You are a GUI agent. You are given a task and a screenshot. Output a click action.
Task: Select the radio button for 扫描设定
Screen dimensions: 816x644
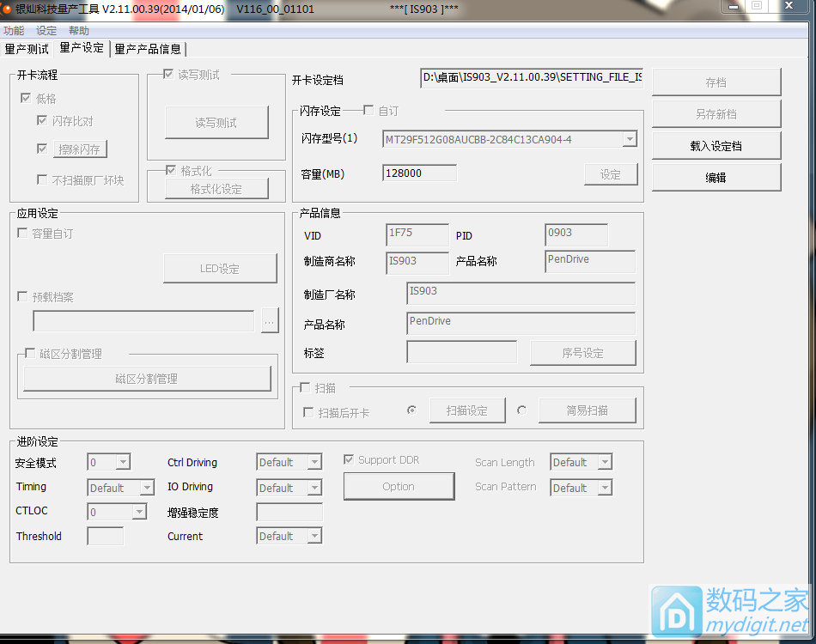click(x=411, y=410)
